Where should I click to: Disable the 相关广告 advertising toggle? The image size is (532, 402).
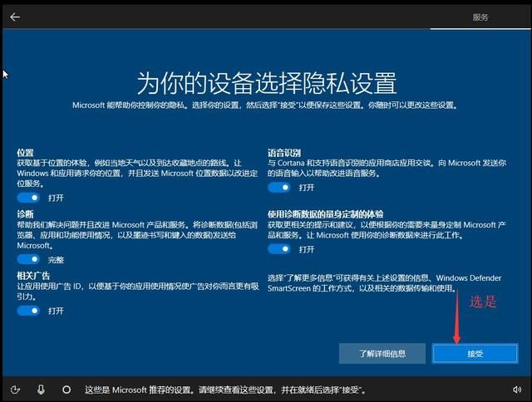(x=28, y=311)
